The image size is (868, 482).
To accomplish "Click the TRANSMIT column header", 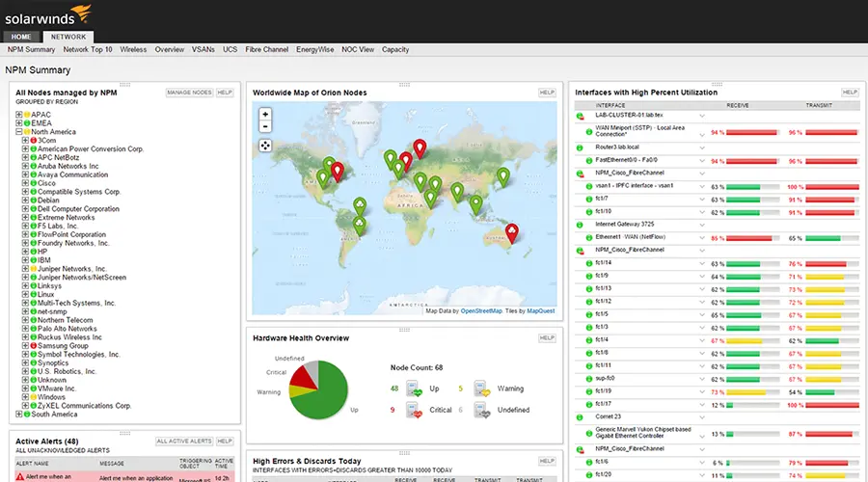I will click(819, 105).
